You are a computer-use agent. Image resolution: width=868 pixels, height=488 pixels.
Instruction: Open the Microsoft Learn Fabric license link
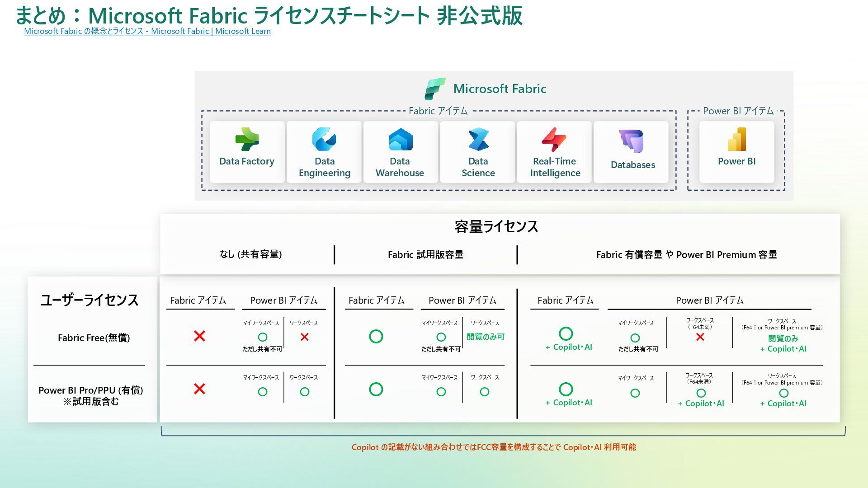click(x=147, y=31)
